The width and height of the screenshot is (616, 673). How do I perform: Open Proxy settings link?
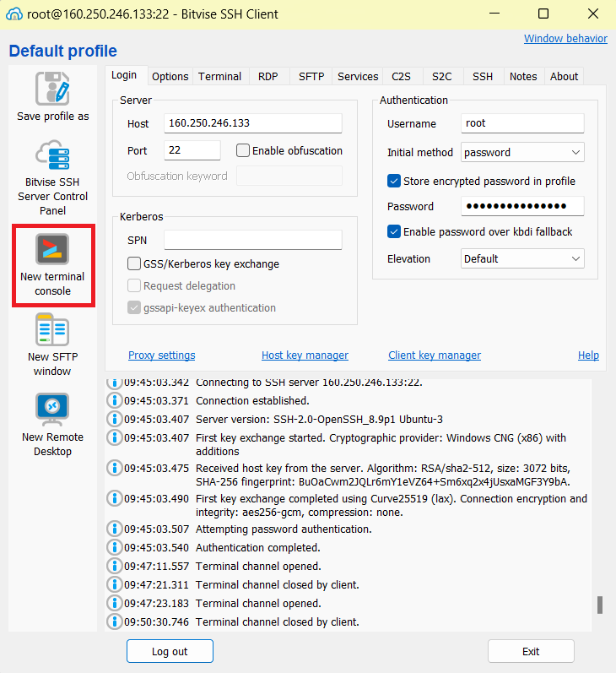pos(162,355)
